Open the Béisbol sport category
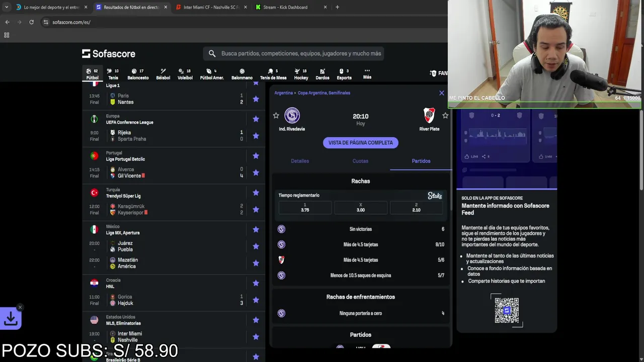 click(x=163, y=74)
